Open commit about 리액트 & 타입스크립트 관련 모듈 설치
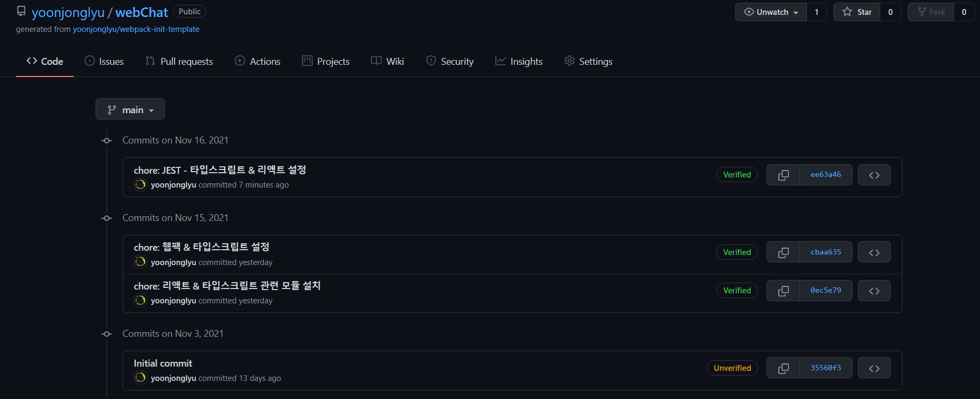980x399 pixels. click(227, 286)
